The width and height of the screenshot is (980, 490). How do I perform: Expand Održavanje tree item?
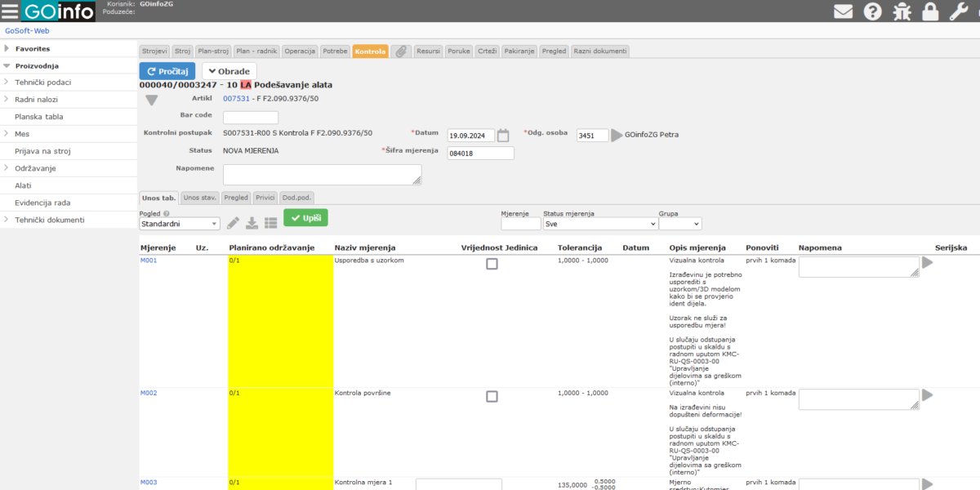[6, 167]
